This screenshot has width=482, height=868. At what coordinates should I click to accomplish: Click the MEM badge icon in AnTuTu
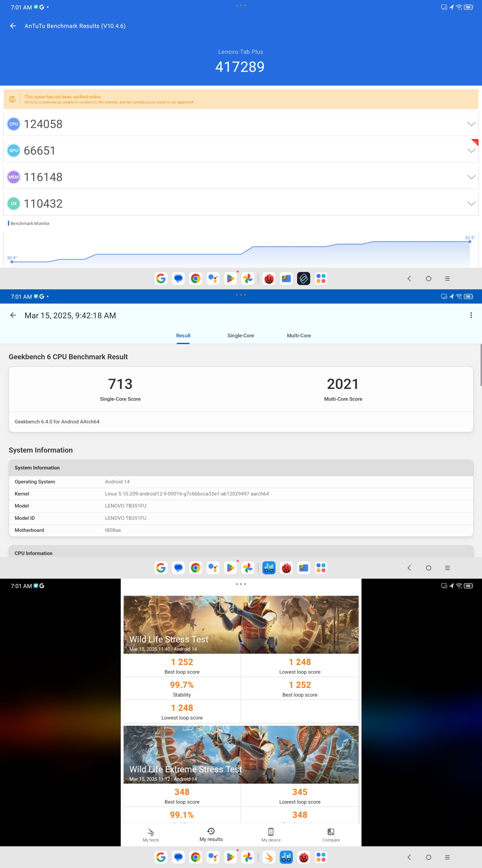[x=14, y=177]
